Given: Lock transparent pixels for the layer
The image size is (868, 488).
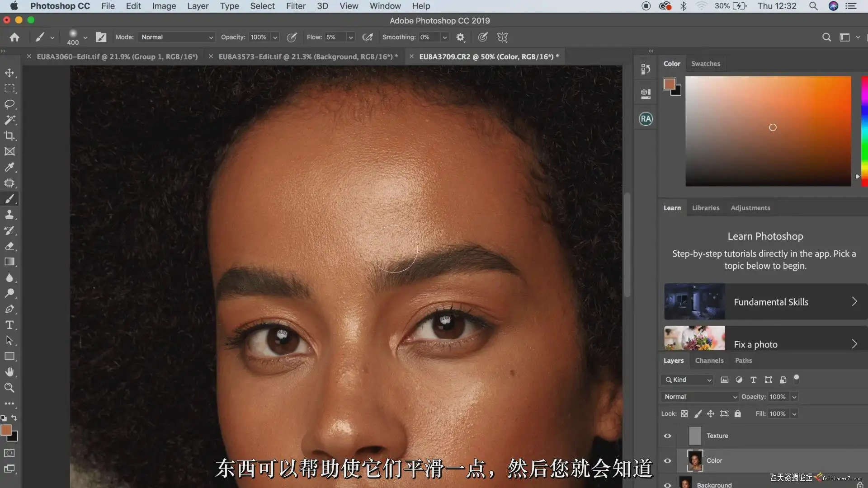Looking at the screenshot, I should [x=684, y=414].
